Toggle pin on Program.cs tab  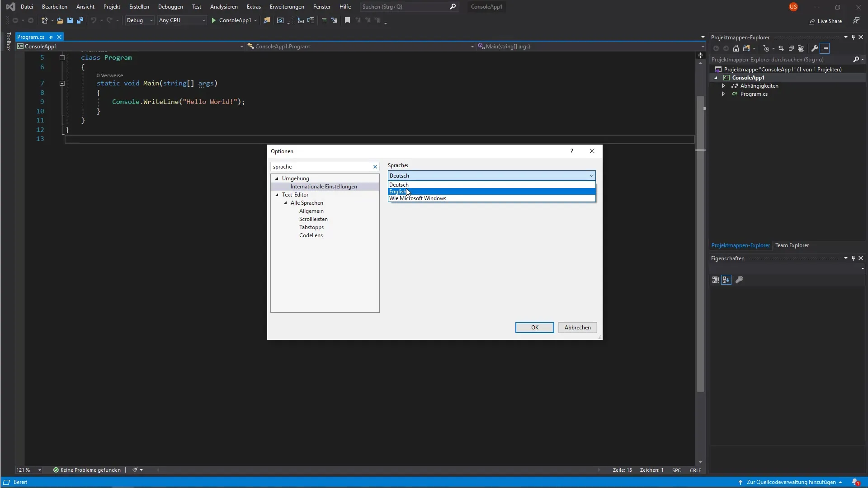click(x=51, y=37)
